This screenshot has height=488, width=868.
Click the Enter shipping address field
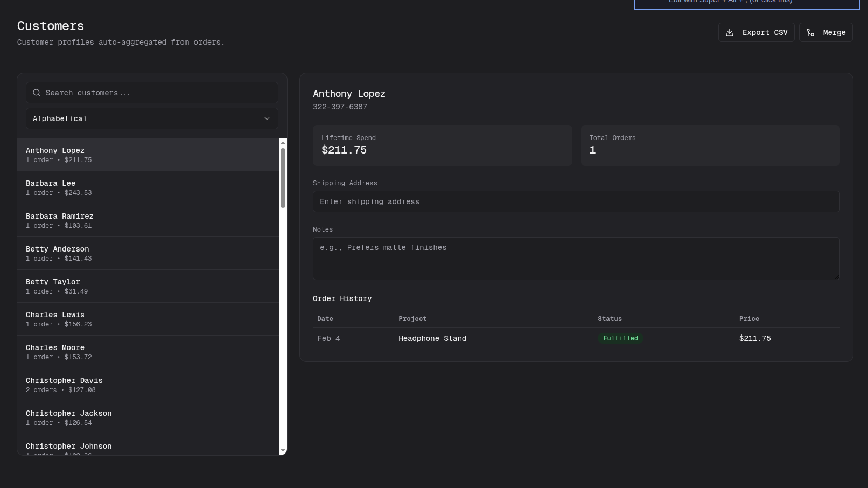pyautogui.click(x=576, y=201)
